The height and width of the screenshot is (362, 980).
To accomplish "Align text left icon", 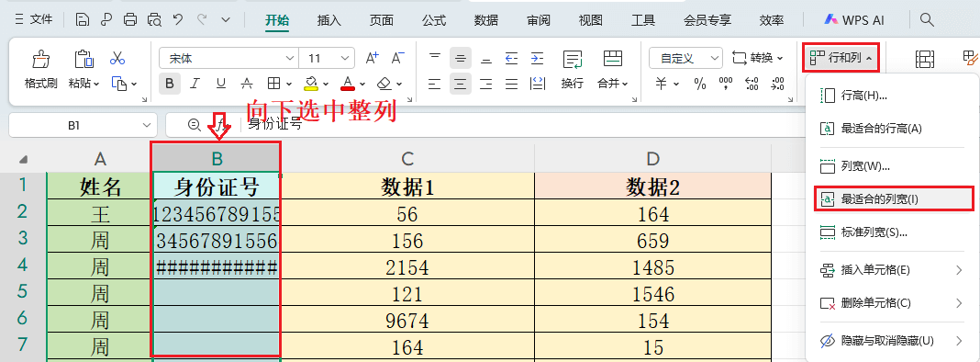I will [x=434, y=84].
